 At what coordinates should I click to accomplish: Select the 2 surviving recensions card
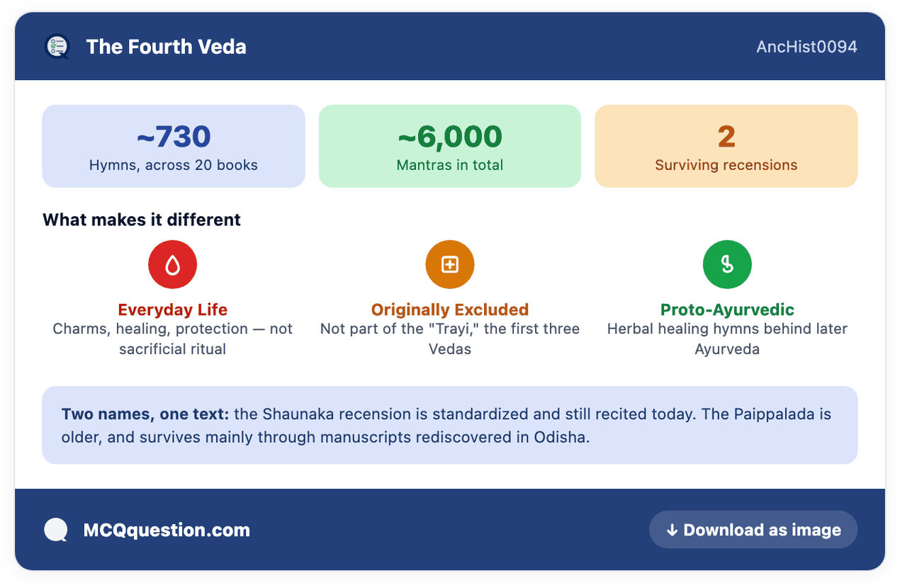(726, 146)
